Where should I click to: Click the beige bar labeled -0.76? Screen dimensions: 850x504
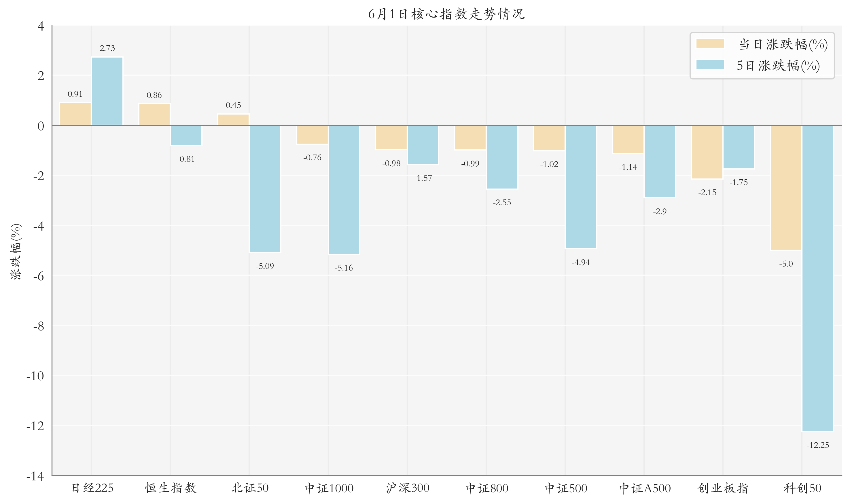[312, 135]
